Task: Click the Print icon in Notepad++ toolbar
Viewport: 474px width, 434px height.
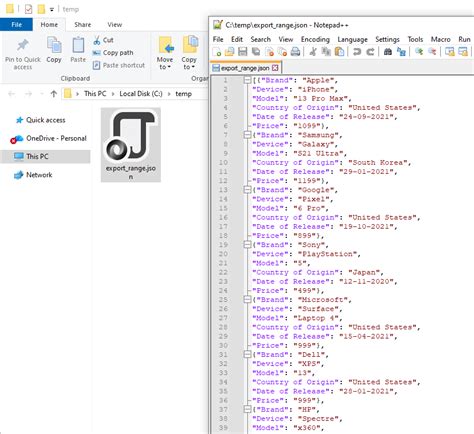Action: pos(295,52)
